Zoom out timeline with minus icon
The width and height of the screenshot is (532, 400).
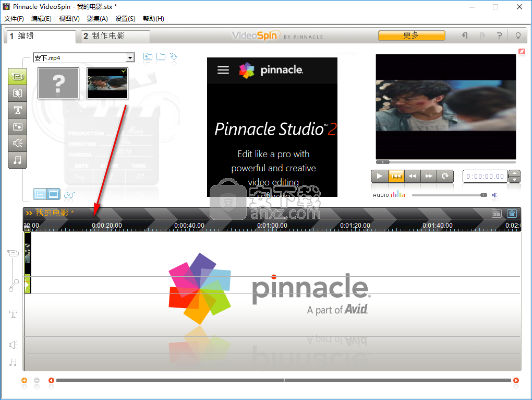click(37, 380)
